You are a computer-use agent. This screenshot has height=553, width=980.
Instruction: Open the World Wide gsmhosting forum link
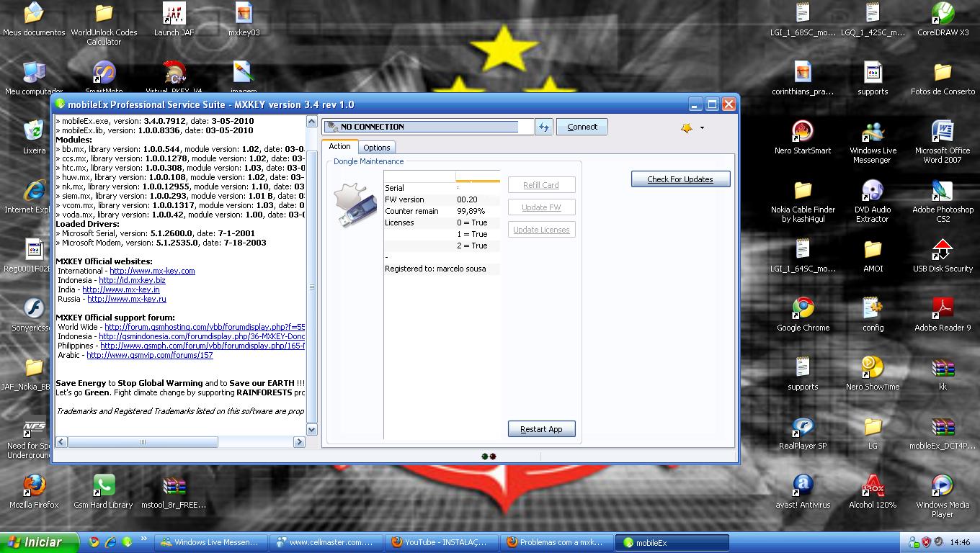click(205, 327)
